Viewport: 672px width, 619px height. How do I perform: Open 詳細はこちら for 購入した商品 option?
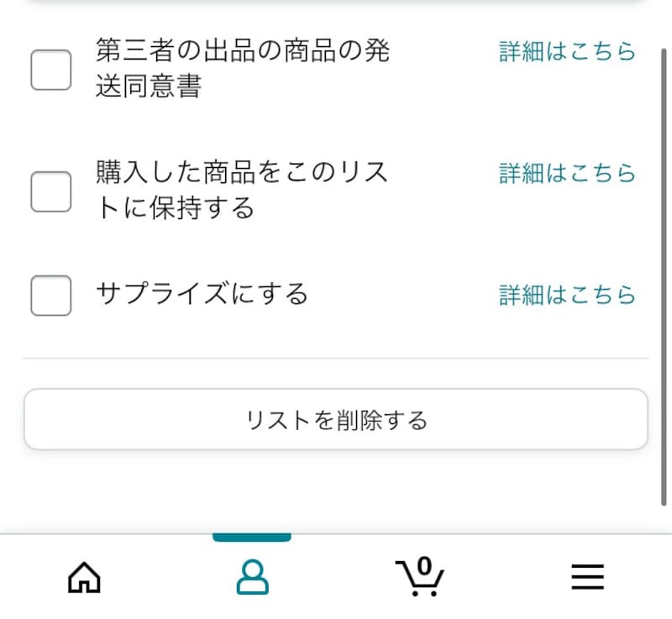(567, 174)
